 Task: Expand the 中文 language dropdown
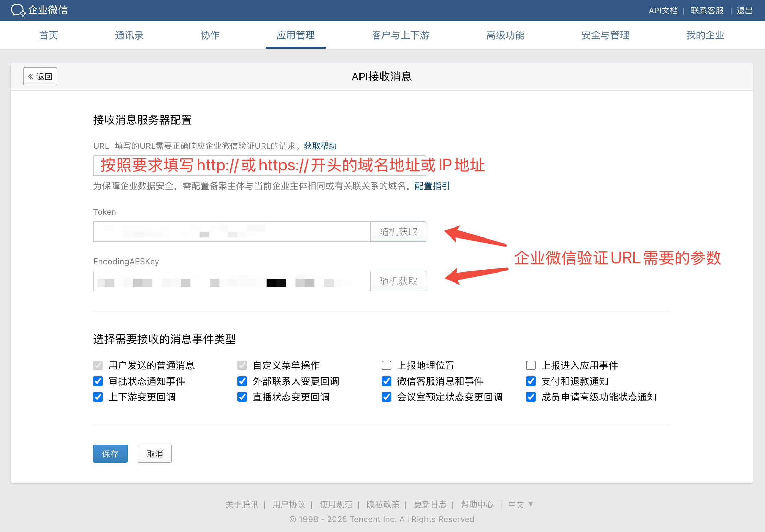pos(520,505)
